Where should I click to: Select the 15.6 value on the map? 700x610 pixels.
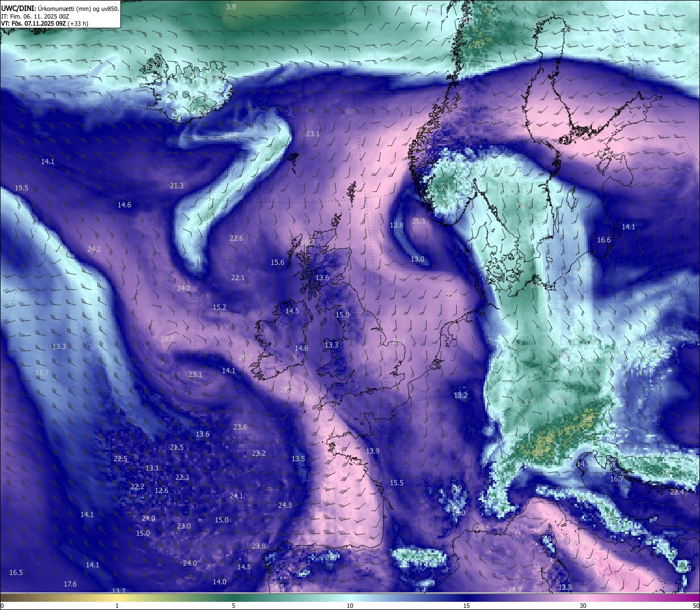click(277, 262)
